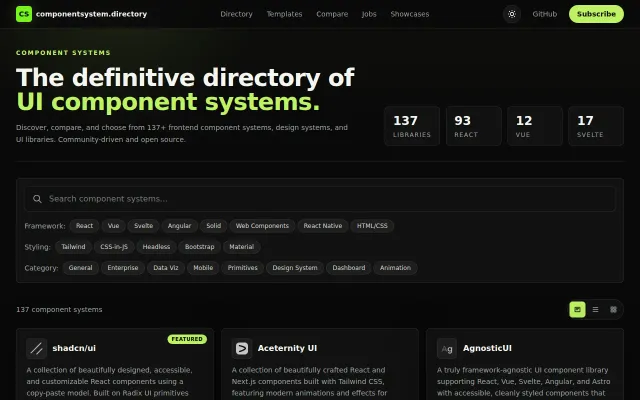The width and height of the screenshot is (640, 400).
Task: Toggle the Material styling filter
Action: point(241,247)
